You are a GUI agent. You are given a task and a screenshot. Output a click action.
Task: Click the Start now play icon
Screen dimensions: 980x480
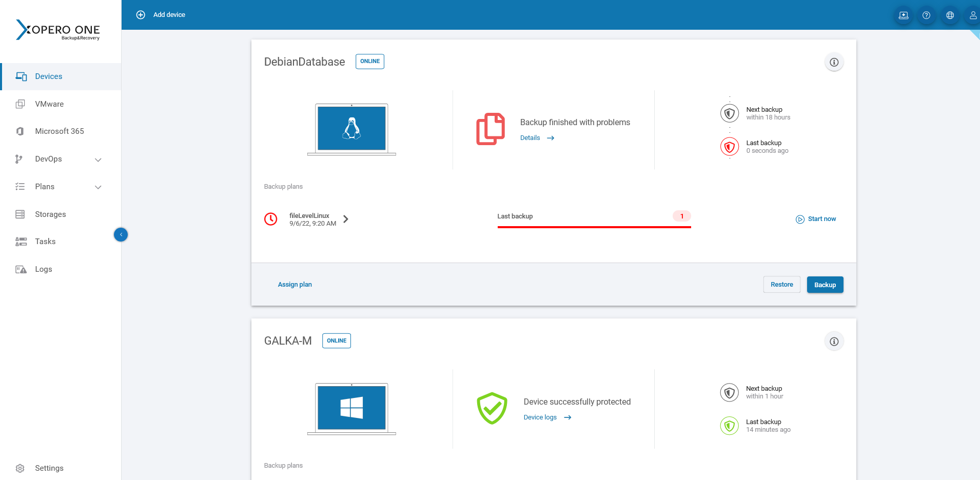800,219
